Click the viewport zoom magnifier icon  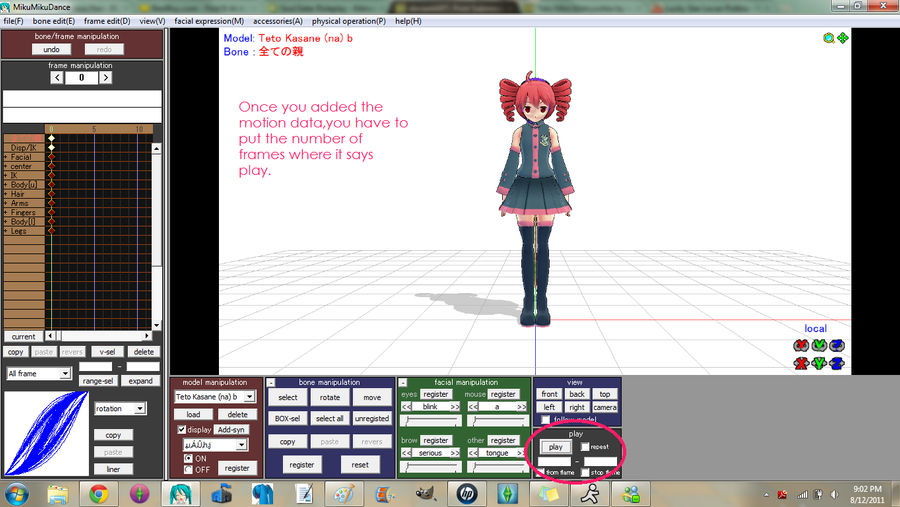tap(828, 38)
